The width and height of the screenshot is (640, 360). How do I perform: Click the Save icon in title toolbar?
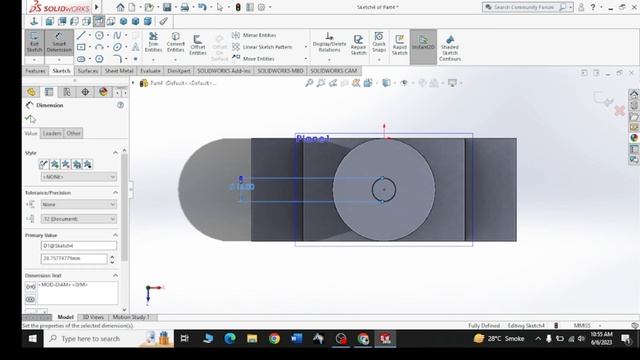[x=167, y=7]
